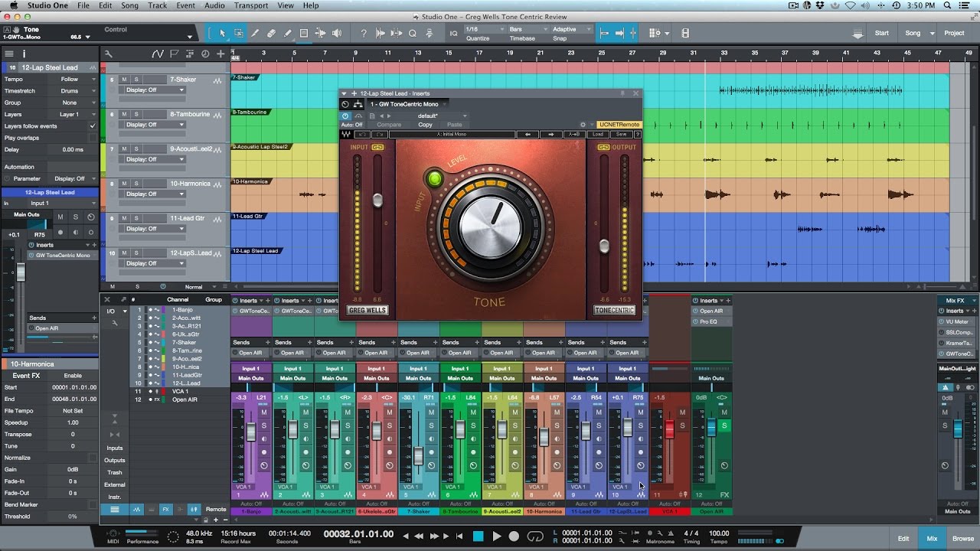Click the Save button in Waves toolbar

(x=621, y=135)
